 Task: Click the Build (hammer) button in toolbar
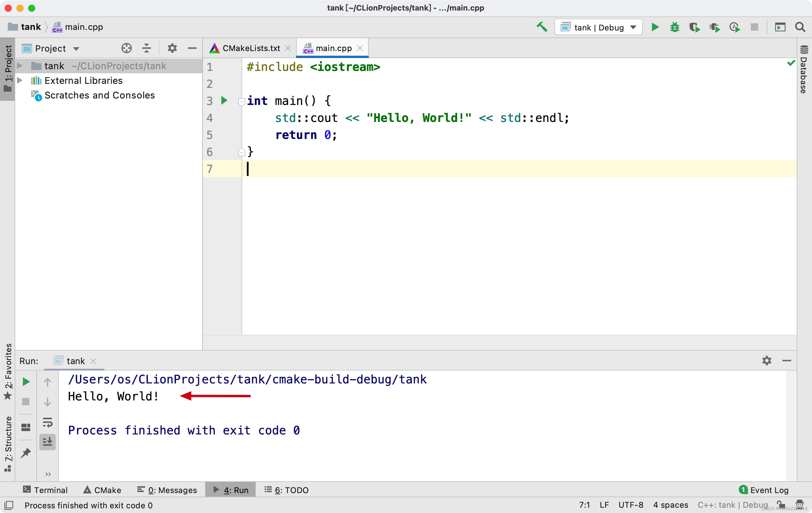click(541, 27)
